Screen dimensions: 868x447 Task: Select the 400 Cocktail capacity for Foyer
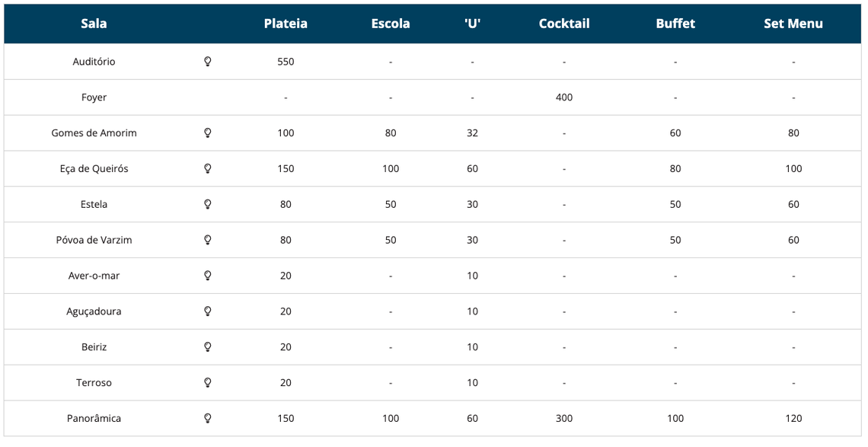point(564,97)
